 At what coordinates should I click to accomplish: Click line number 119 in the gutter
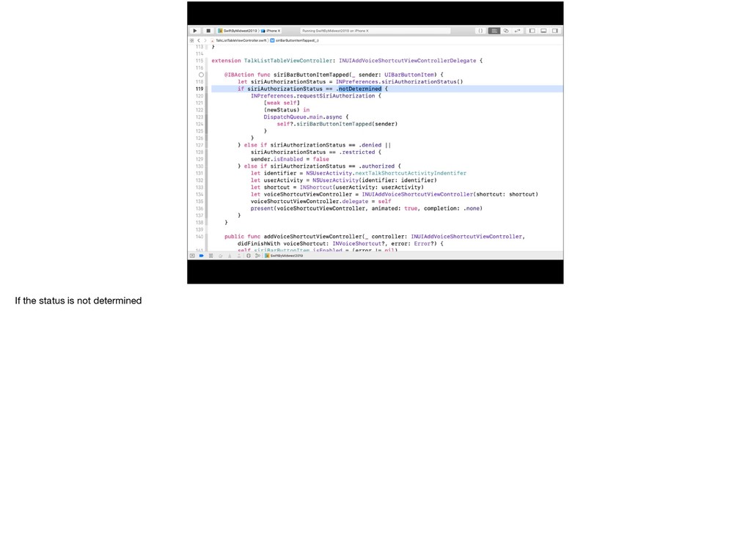click(199, 89)
